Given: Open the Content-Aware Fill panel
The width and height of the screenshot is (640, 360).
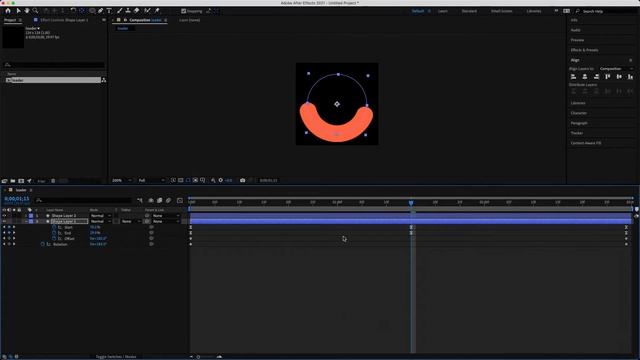Looking at the screenshot, I should tap(586, 143).
